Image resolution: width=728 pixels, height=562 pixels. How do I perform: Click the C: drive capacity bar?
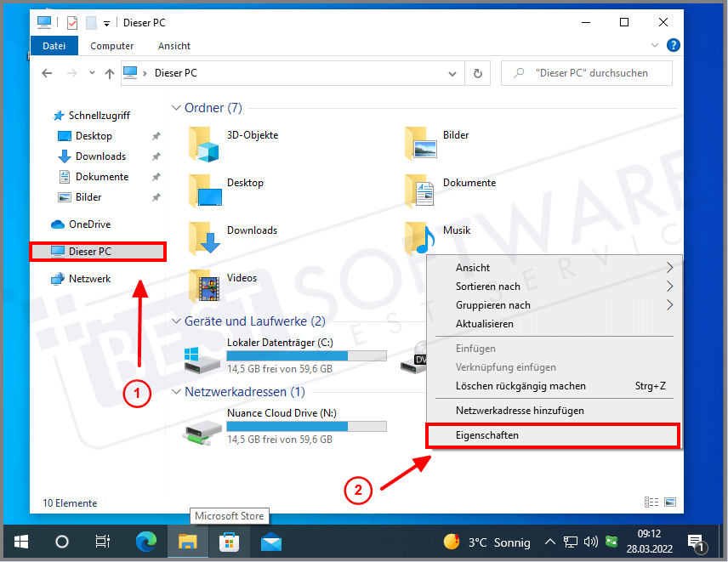(308, 355)
